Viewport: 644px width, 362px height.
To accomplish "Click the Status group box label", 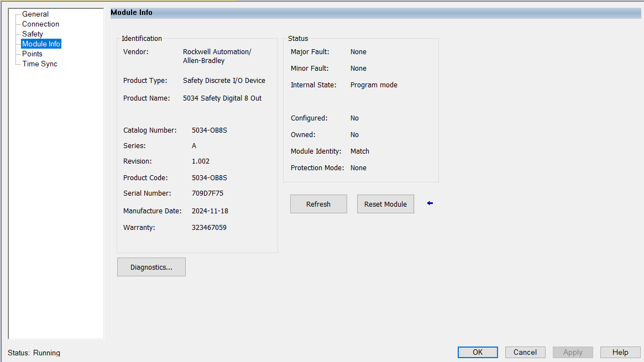I will (298, 38).
